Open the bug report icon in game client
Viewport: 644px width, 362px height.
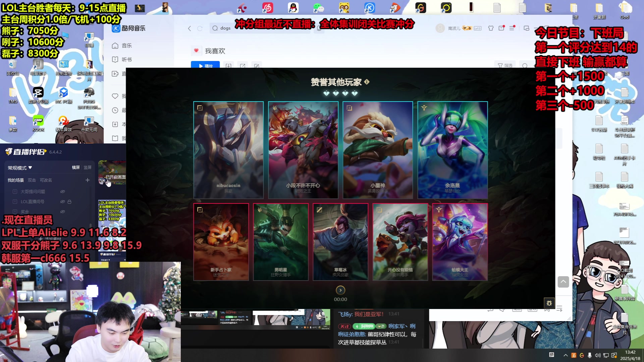click(x=549, y=303)
